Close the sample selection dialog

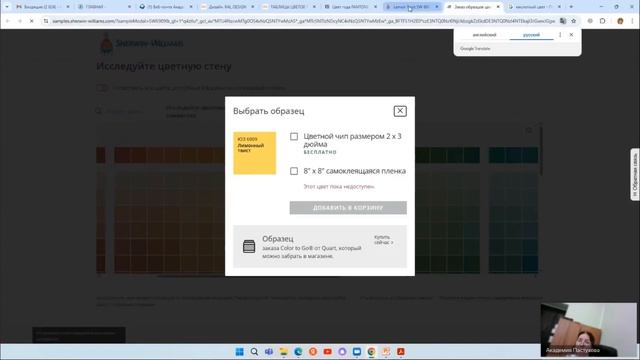[400, 111]
